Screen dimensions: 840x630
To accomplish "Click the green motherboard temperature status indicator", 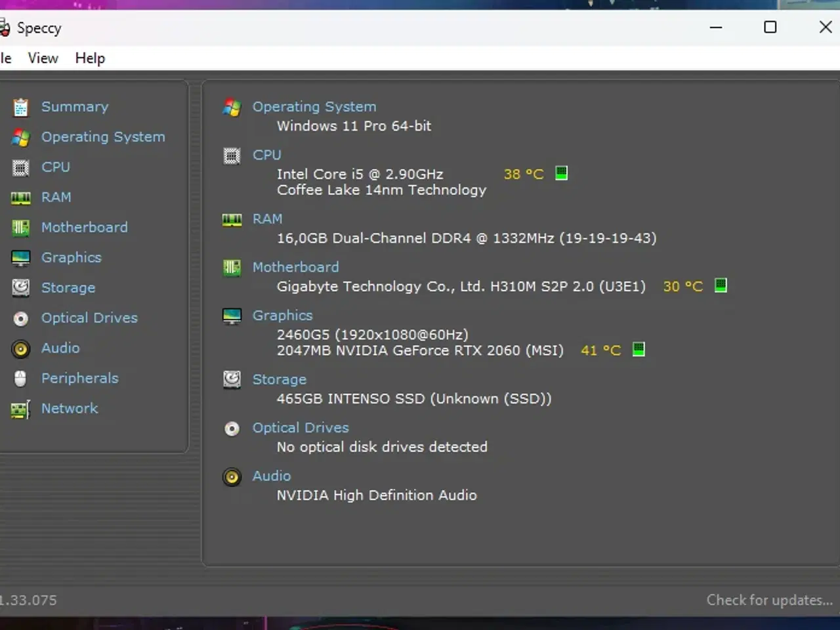I will tap(720, 285).
